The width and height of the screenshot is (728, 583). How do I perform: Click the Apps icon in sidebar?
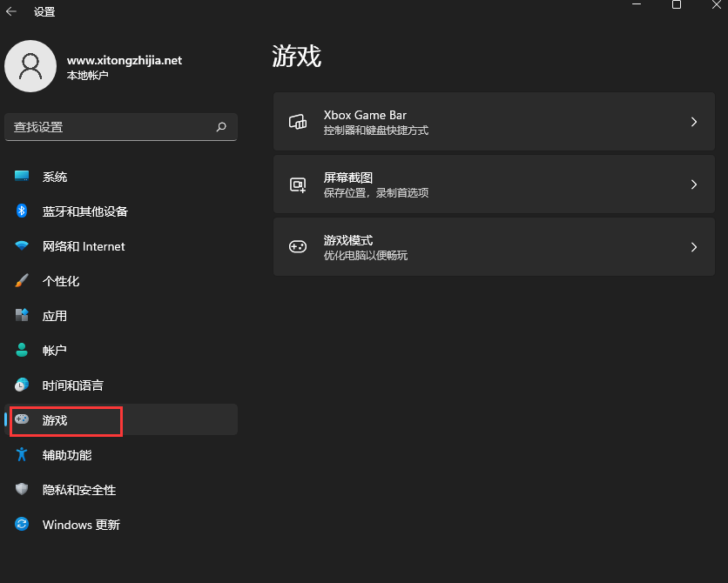[22, 315]
